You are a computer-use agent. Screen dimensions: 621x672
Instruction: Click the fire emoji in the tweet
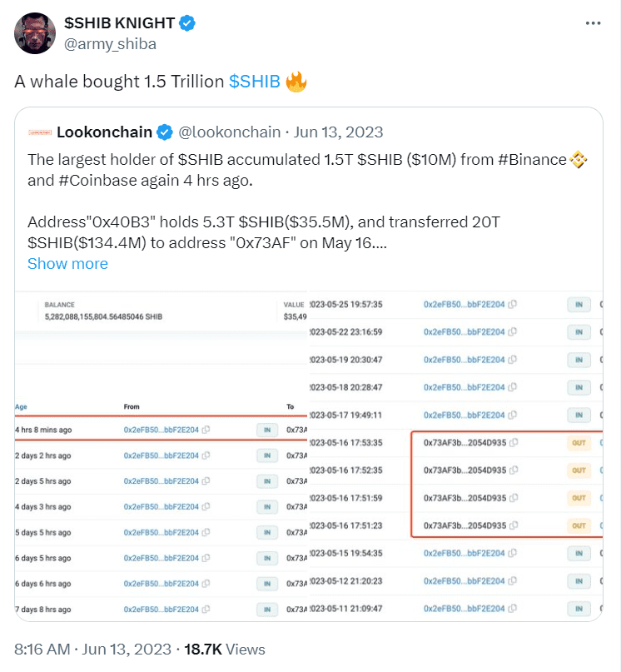(x=296, y=80)
